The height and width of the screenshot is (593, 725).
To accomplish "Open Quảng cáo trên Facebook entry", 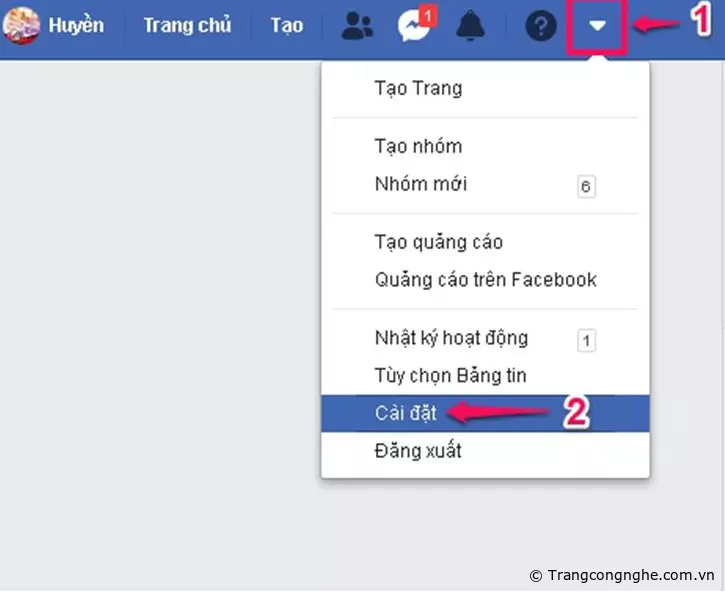I will 485,280.
